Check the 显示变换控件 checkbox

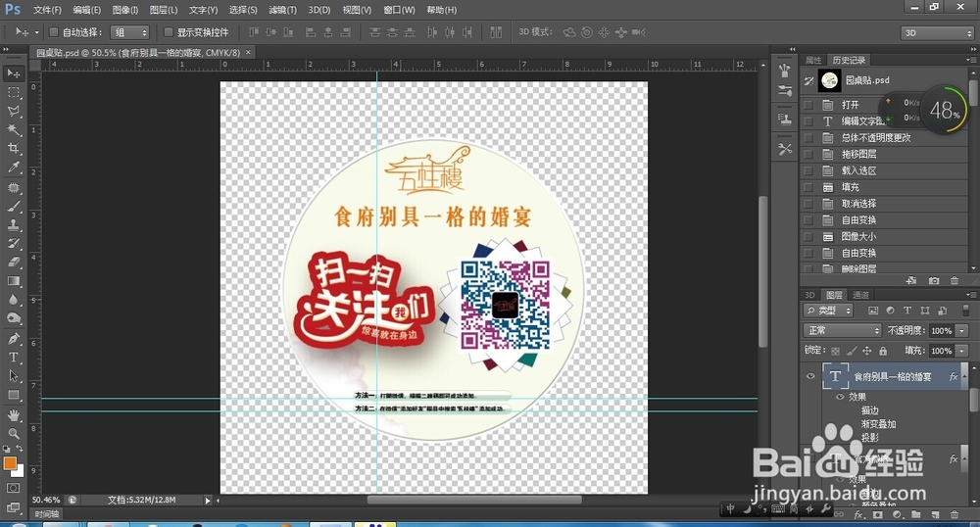[x=169, y=32]
